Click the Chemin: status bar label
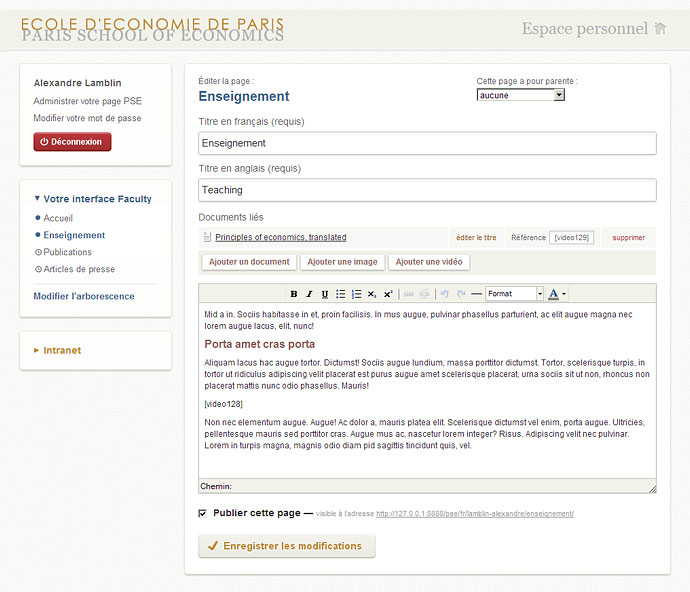Screen dimensions: 690x592 coord(216,486)
